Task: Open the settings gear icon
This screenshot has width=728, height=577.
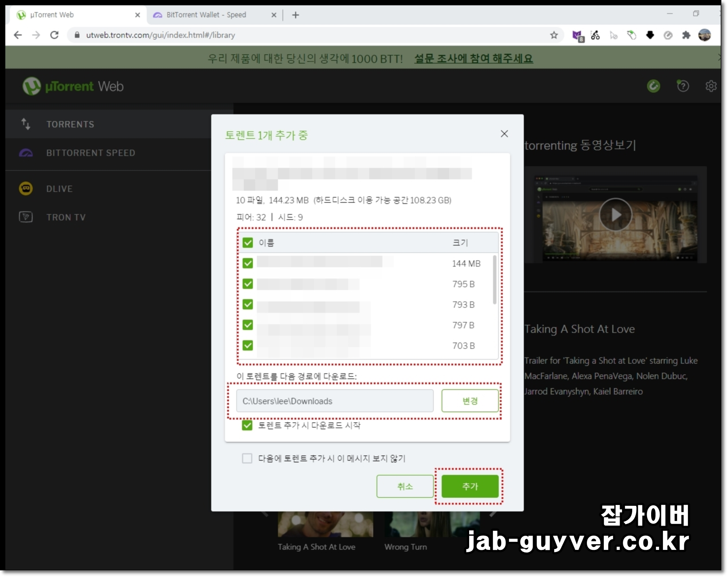Action: (711, 86)
